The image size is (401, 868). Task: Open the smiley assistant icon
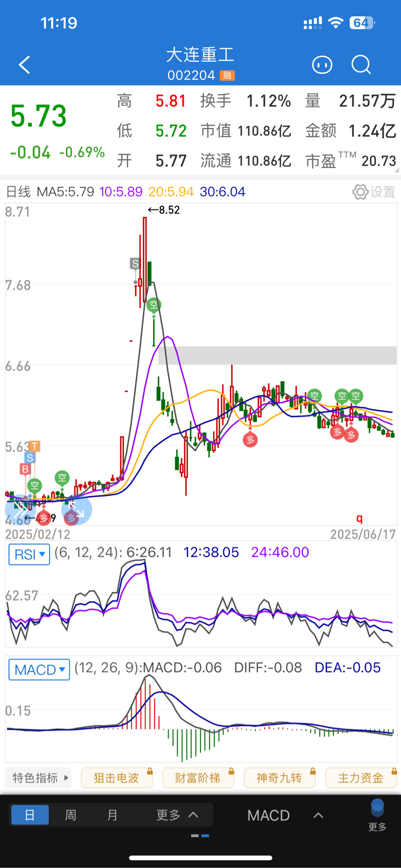322,65
